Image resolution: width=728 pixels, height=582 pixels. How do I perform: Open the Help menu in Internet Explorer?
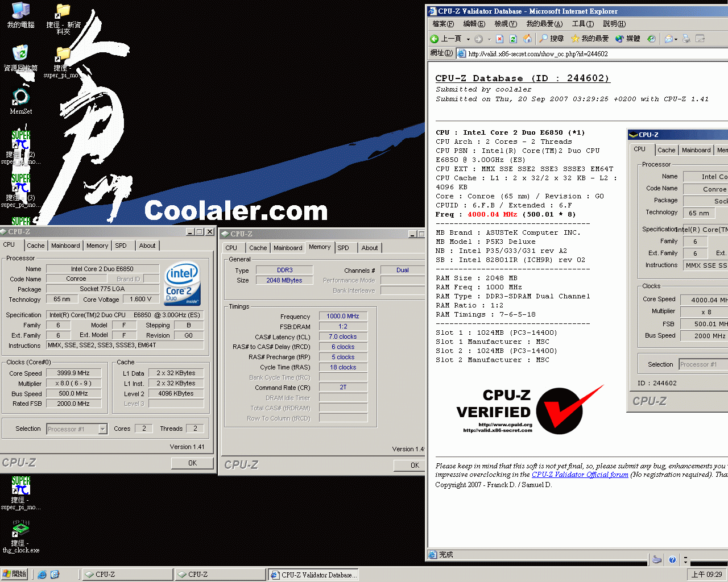tap(614, 24)
